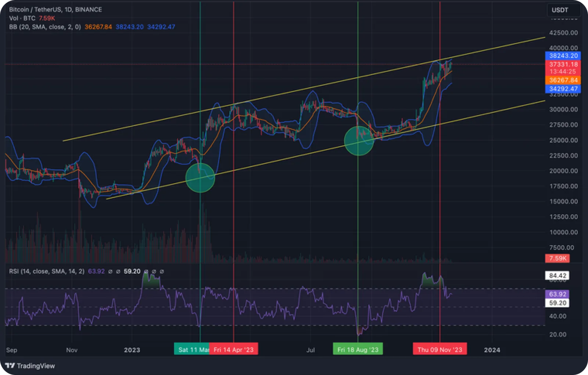588x375 pixels.
Task: Click the BB lower value 34292.47 in legend
Action: pos(161,27)
